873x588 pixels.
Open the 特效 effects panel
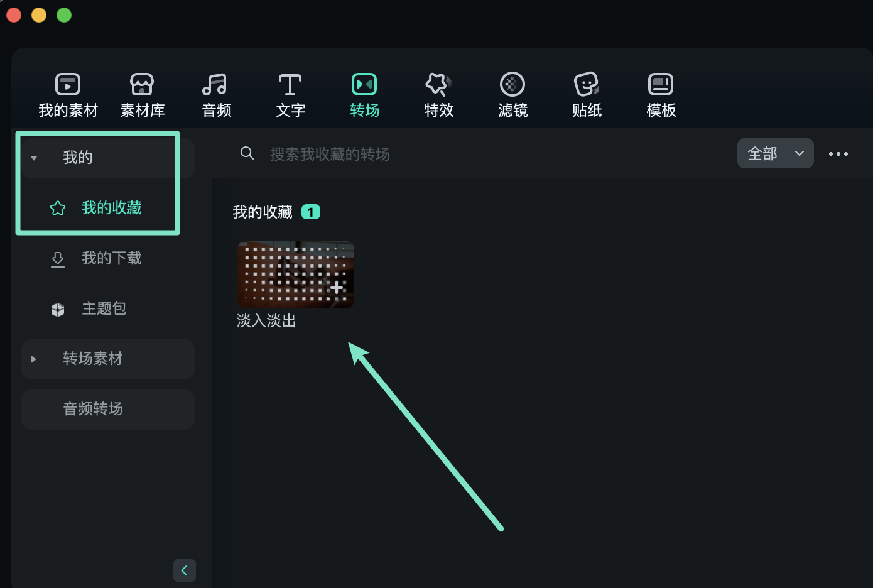click(x=438, y=94)
